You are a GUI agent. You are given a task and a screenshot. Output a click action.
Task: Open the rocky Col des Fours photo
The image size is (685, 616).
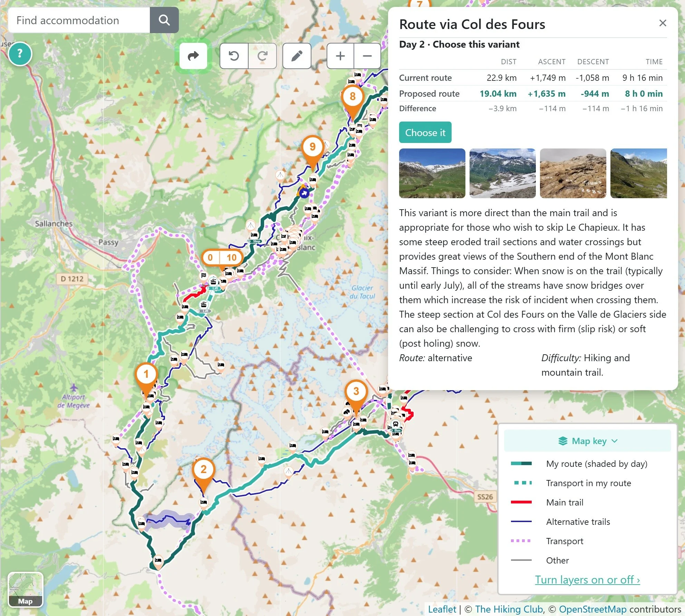click(573, 173)
